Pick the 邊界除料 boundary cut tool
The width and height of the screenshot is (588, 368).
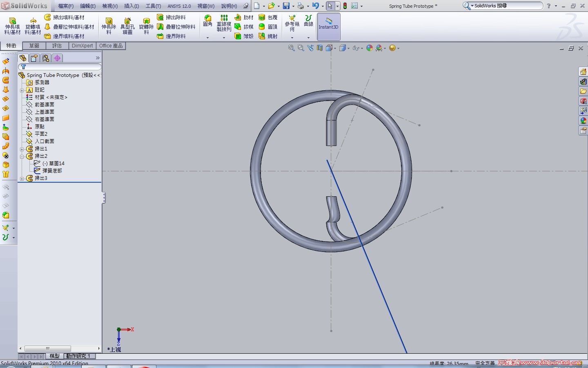tap(171, 36)
